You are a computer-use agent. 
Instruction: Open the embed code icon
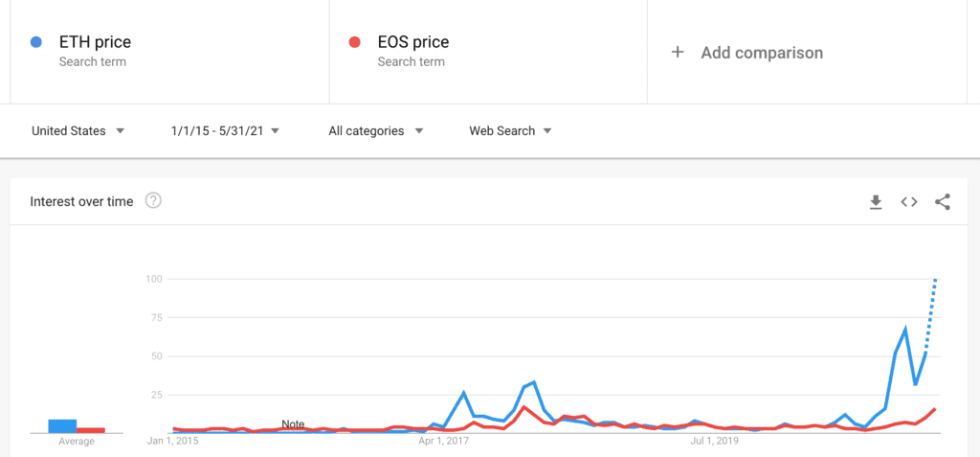909,201
